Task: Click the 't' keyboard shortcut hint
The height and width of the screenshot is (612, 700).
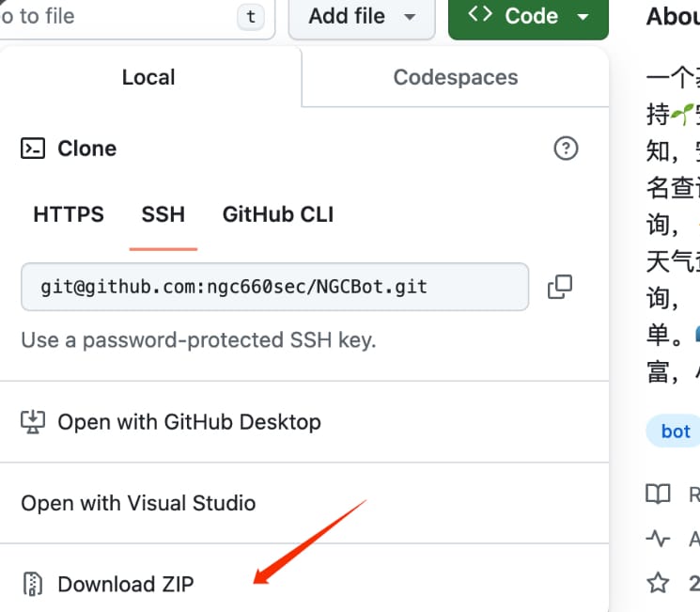Action: [x=251, y=17]
